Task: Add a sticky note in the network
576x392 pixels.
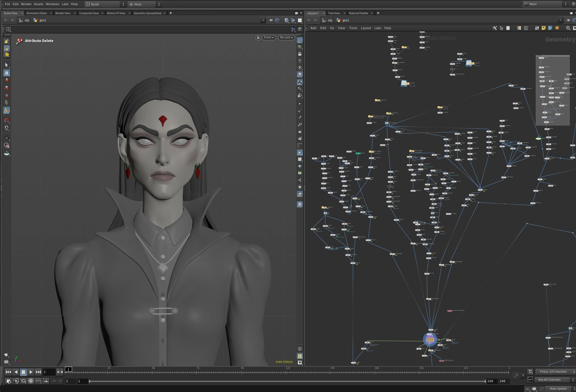Action: [543, 28]
